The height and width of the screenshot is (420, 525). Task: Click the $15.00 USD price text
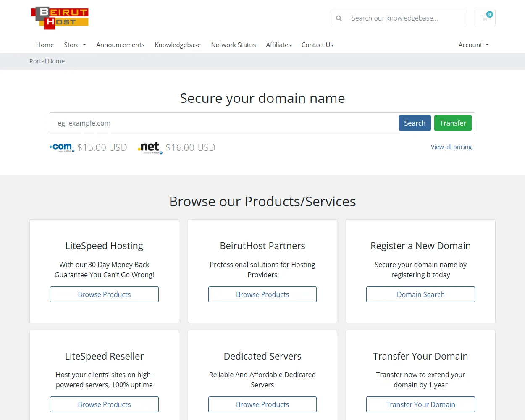(x=102, y=147)
